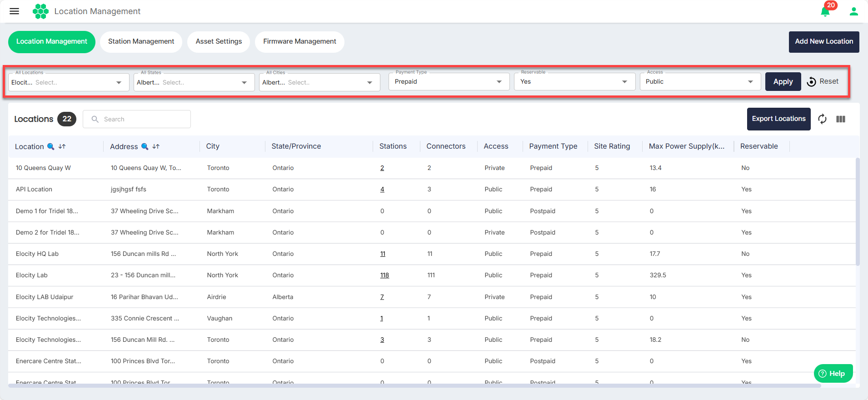
Task: Open the hamburger navigation menu
Action: pos(15,11)
